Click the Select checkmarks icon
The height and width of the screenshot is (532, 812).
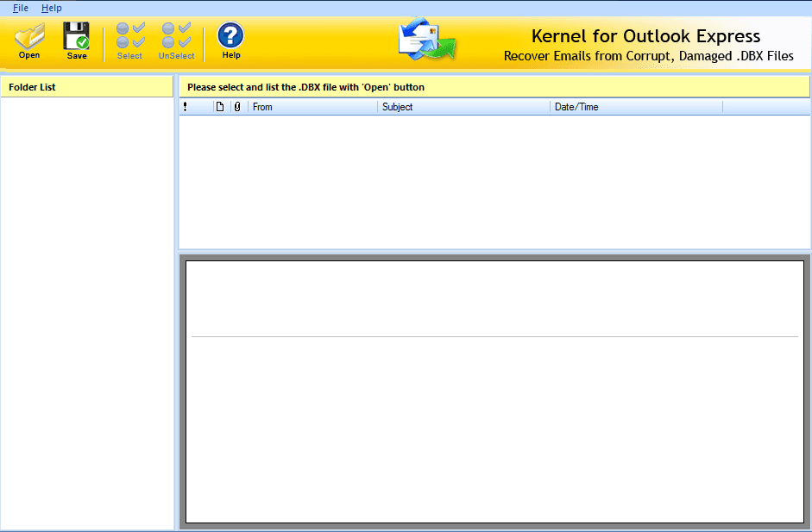coord(129,41)
